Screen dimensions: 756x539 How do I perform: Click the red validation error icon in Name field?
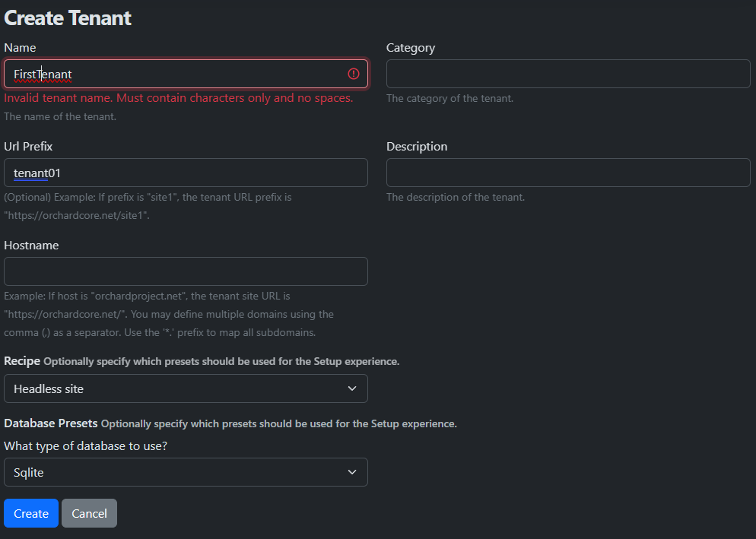coord(354,74)
